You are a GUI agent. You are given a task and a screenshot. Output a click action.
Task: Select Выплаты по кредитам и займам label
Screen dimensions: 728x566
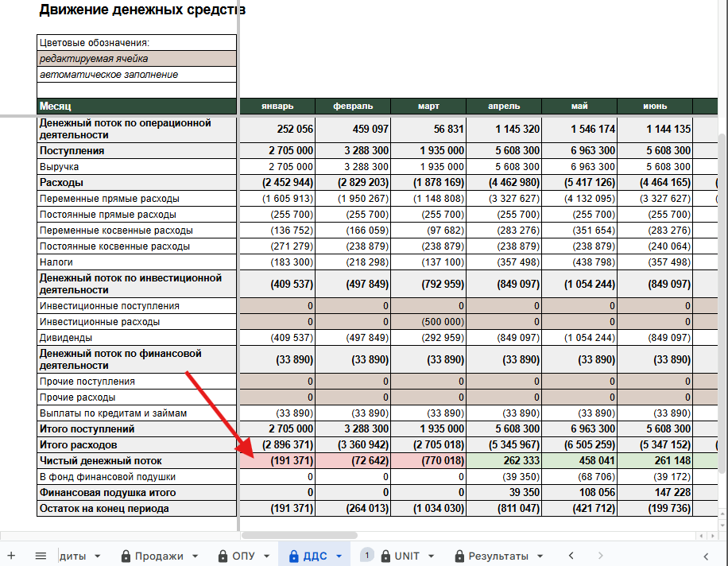(137, 413)
